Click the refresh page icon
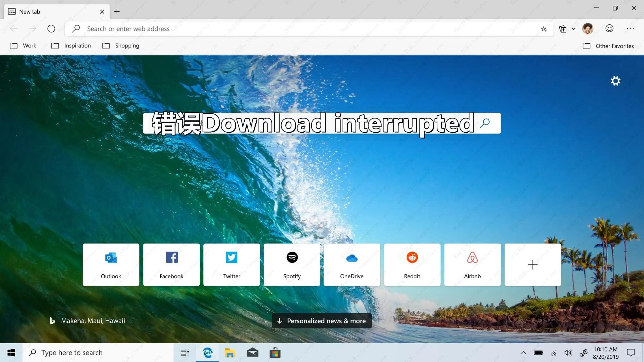This screenshot has width=644, height=362. tap(51, 29)
